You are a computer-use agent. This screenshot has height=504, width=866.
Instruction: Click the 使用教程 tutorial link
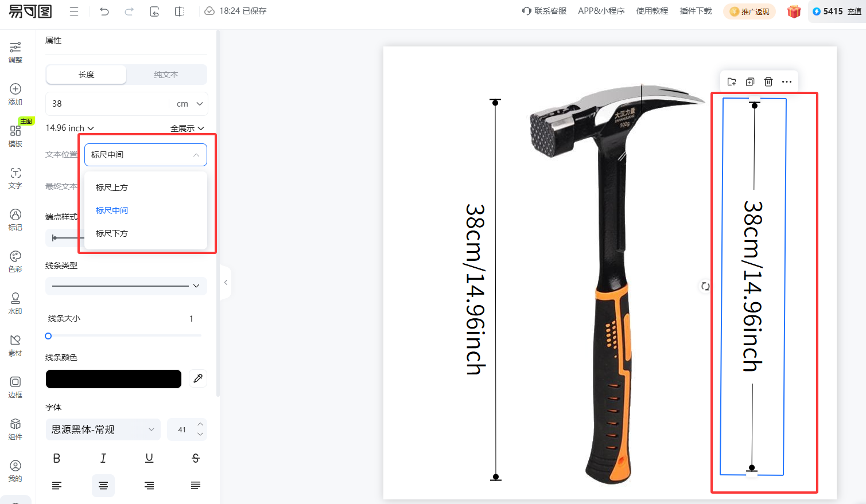[652, 11]
